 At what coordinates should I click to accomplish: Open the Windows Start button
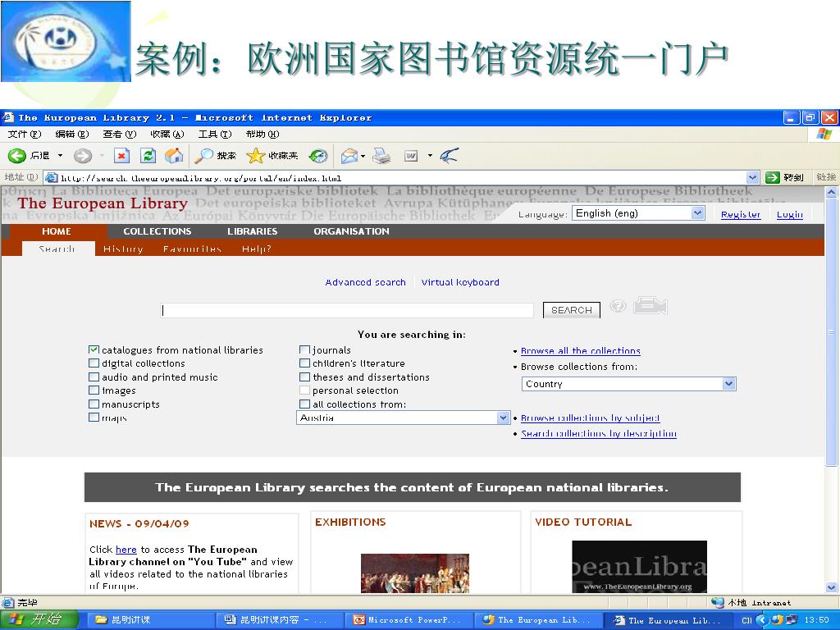click(39, 620)
